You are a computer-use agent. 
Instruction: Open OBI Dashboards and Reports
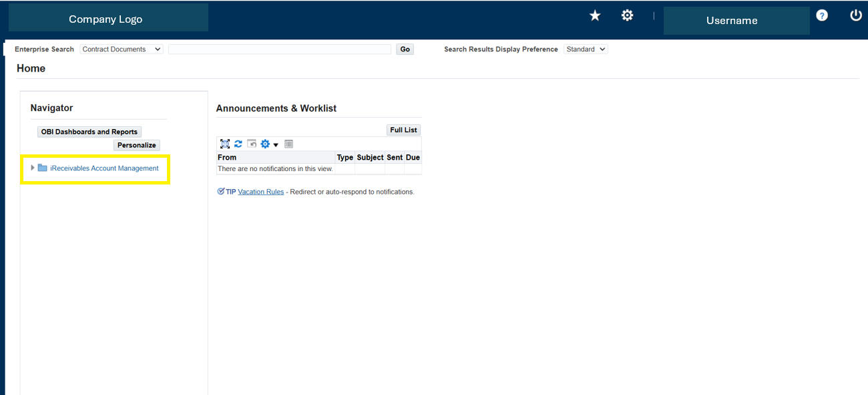(89, 132)
